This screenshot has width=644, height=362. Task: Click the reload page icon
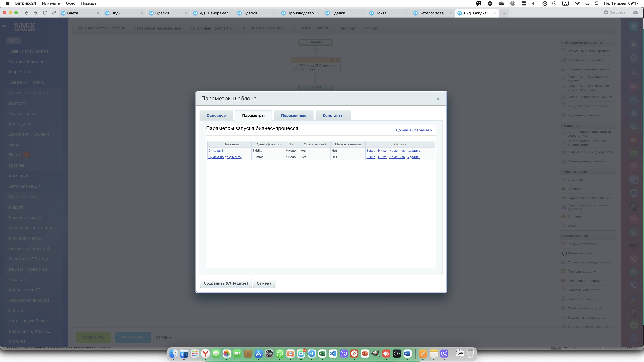(45, 13)
